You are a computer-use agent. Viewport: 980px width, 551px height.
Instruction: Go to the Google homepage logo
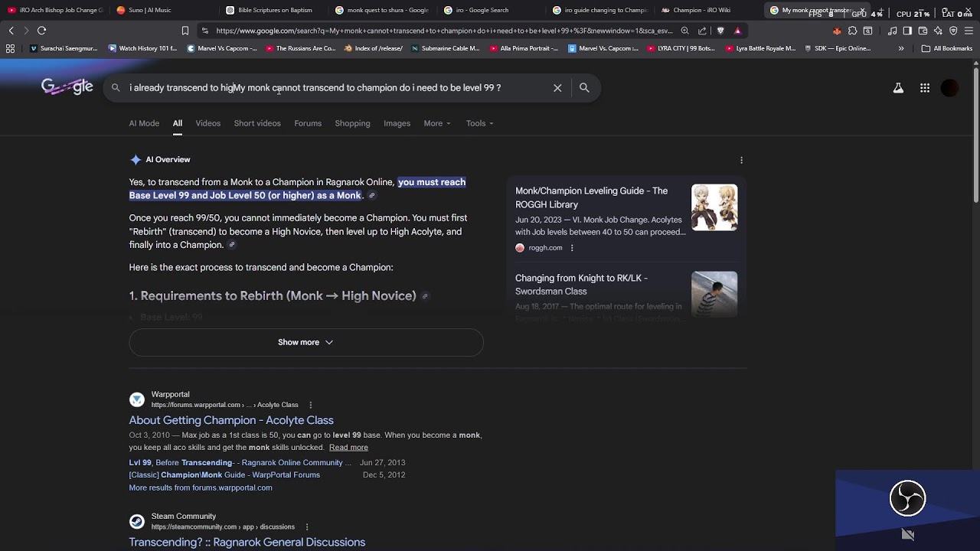(67, 87)
